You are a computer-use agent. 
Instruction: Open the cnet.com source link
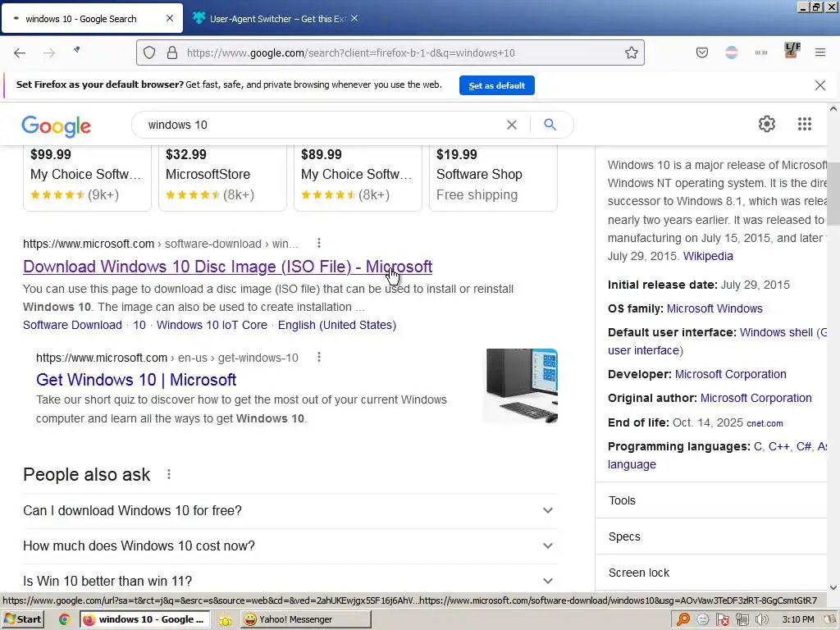point(765,423)
